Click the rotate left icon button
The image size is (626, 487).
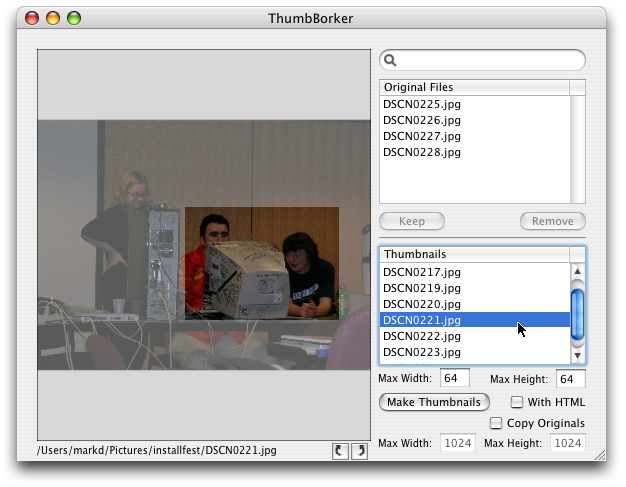pos(340,451)
